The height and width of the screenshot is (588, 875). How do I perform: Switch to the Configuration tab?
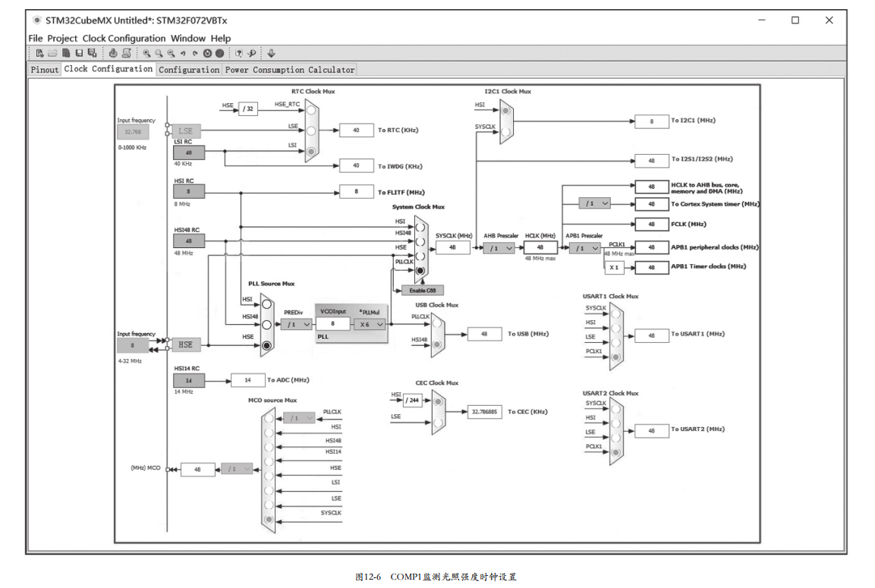pyautogui.click(x=189, y=70)
